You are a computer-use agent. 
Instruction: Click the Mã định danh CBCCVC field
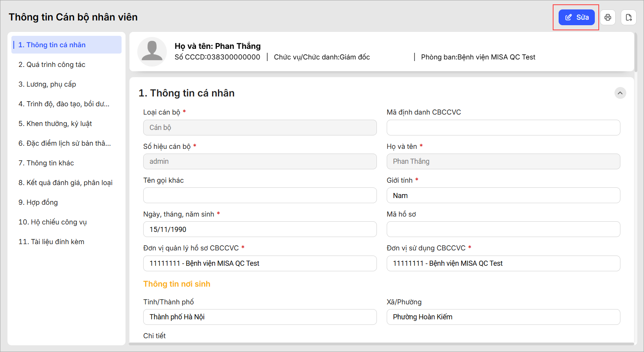(503, 128)
